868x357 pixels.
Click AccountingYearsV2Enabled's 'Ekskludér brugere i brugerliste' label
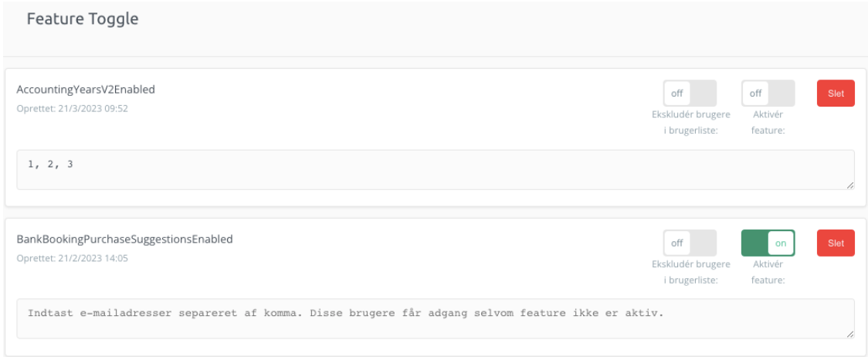point(690,123)
